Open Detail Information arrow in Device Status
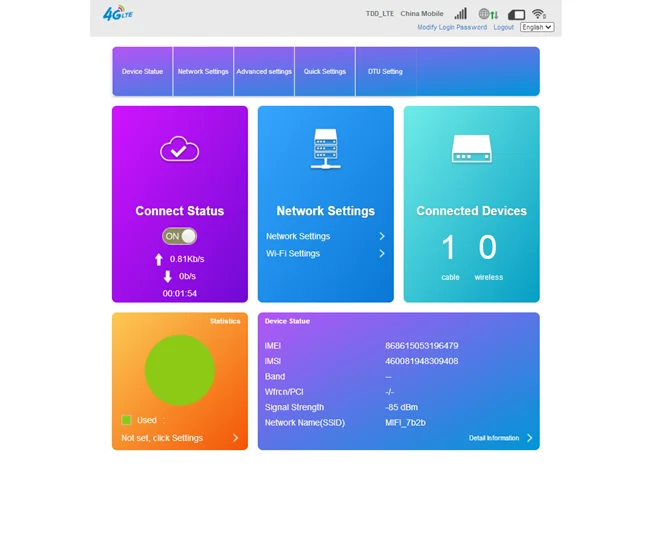Screen dimensions: 651x543 coord(529,438)
